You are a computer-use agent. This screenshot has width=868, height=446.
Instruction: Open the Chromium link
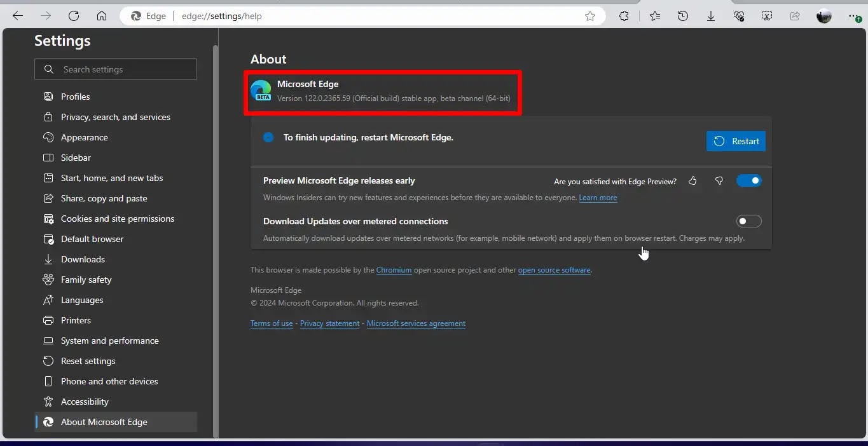[x=394, y=270]
